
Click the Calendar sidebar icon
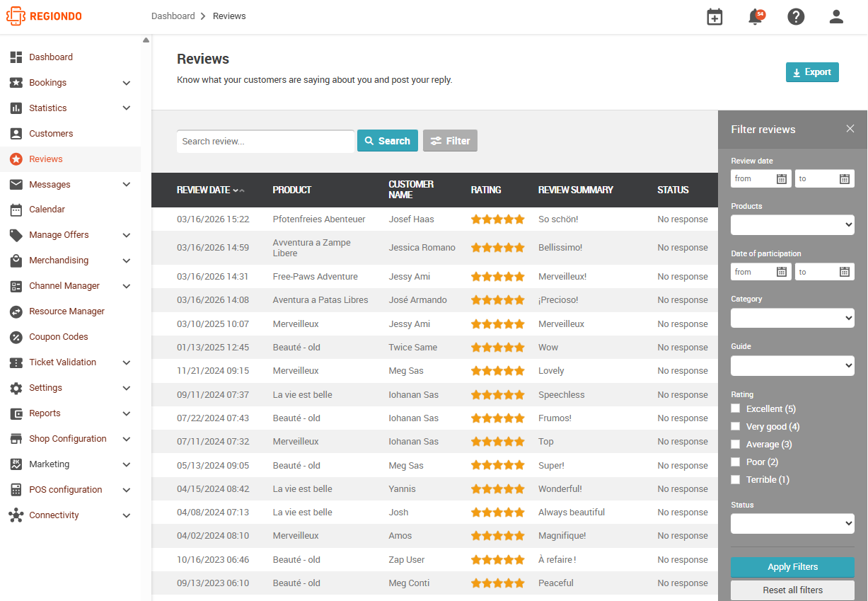click(x=16, y=210)
